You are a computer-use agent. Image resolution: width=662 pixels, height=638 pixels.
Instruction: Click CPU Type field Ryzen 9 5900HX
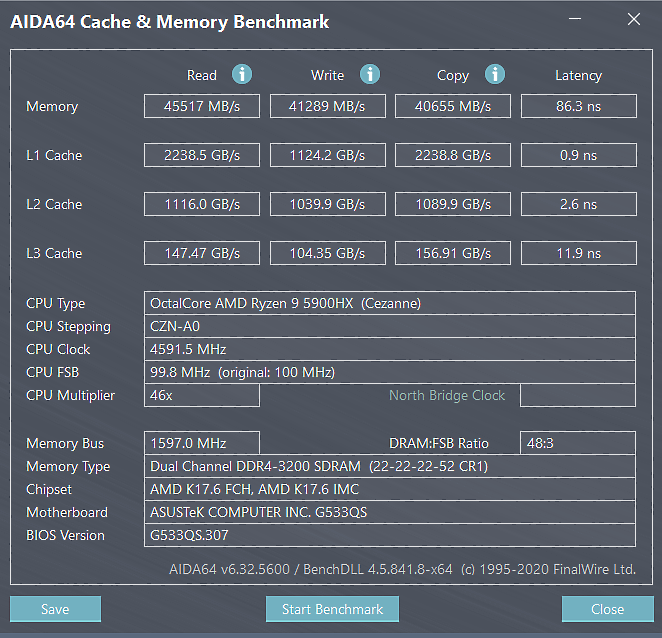point(390,303)
